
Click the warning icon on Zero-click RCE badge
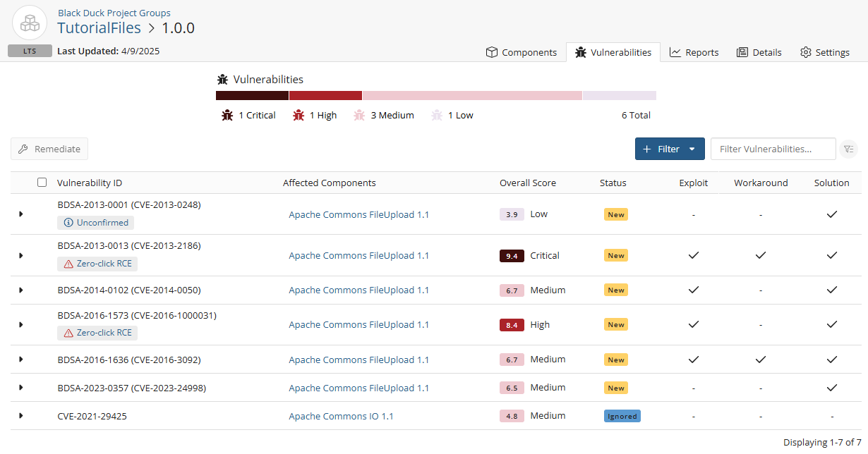click(x=68, y=264)
